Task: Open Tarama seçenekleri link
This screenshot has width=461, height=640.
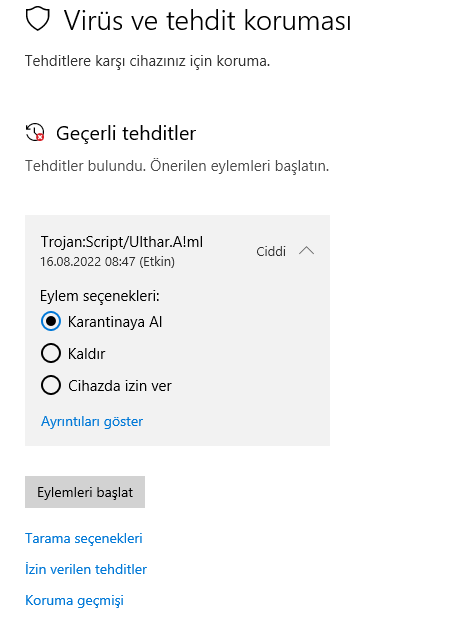Action: 84,538
